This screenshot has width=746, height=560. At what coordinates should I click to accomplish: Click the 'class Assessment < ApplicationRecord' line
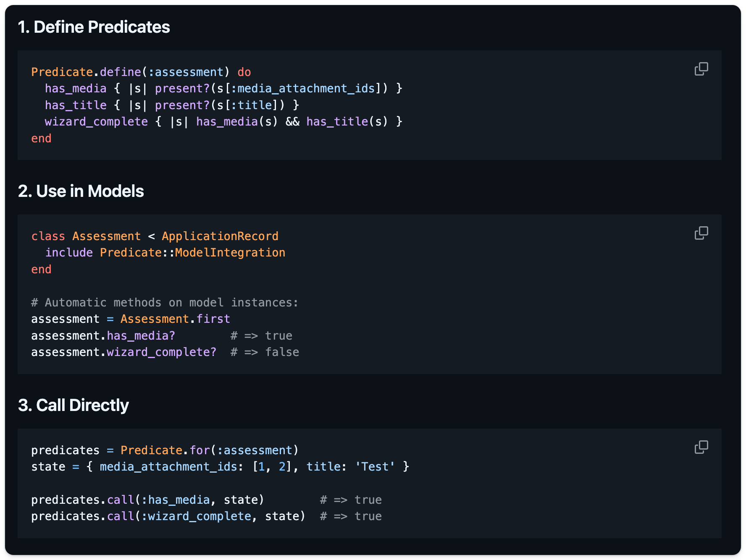pyautogui.click(x=155, y=236)
